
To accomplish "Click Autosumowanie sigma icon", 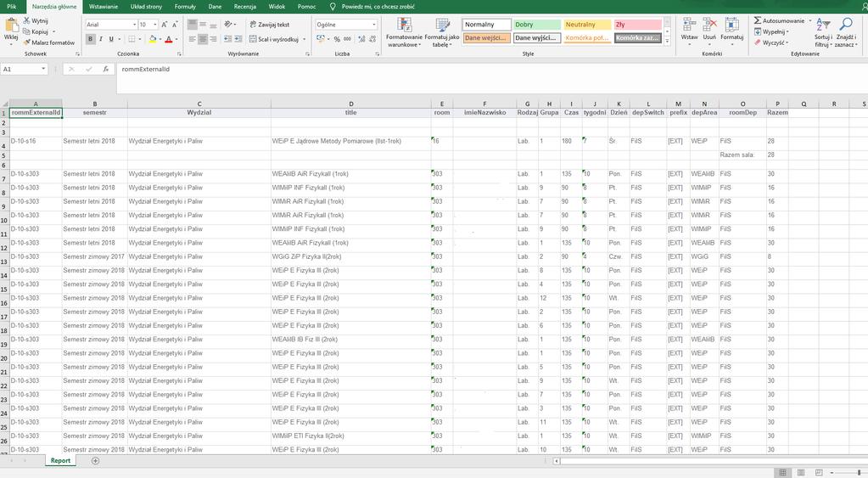I will click(758, 20).
